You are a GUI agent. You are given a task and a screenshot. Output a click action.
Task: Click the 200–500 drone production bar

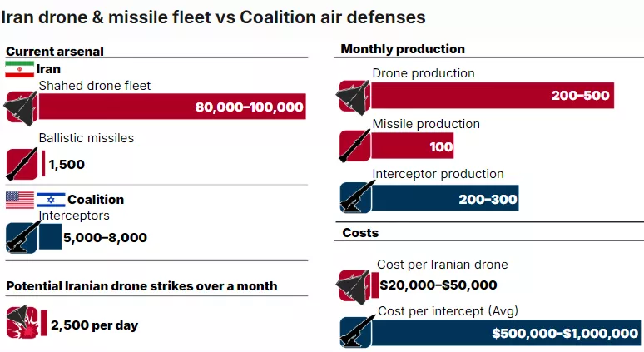pos(493,96)
